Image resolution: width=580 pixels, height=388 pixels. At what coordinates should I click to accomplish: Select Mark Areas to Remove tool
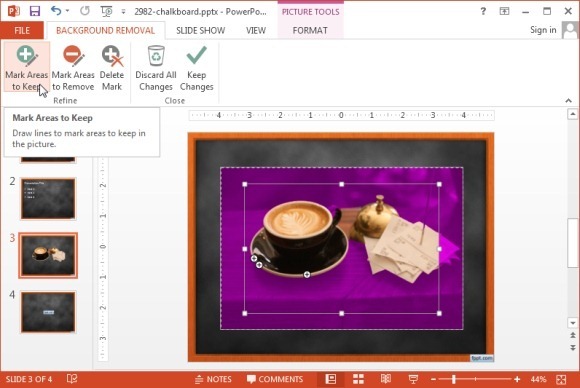(73, 68)
